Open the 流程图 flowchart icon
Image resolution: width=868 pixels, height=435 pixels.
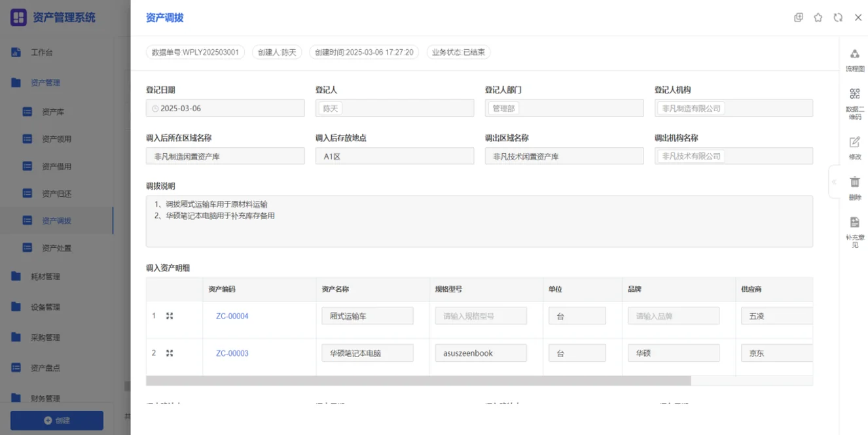point(854,54)
